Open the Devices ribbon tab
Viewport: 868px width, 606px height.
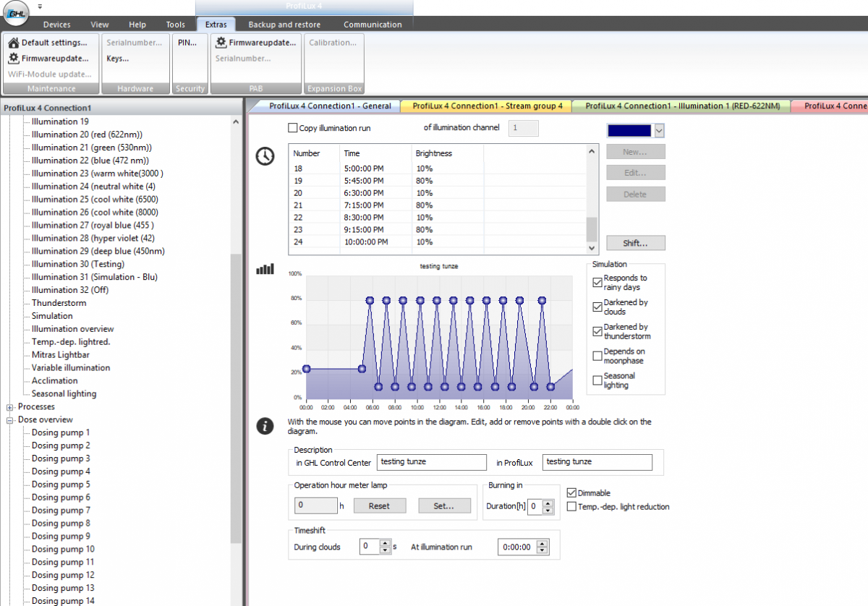(x=57, y=25)
